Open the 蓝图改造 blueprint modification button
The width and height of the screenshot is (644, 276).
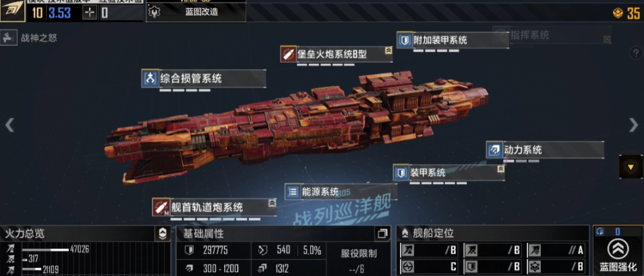(x=196, y=12)
